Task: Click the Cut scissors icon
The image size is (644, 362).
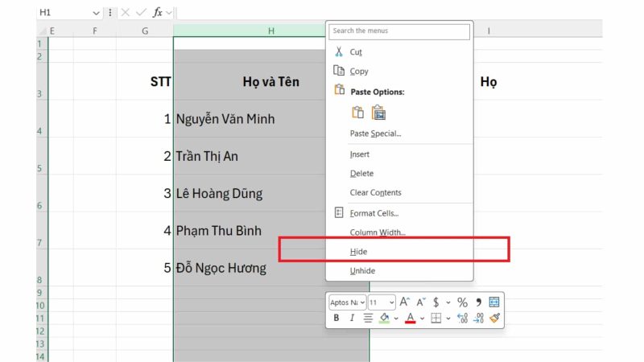Action: point(339,51)
